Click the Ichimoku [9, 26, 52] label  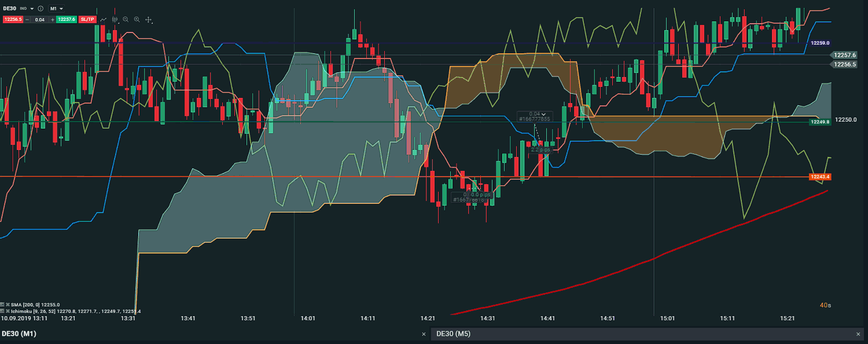coord(33,311)
